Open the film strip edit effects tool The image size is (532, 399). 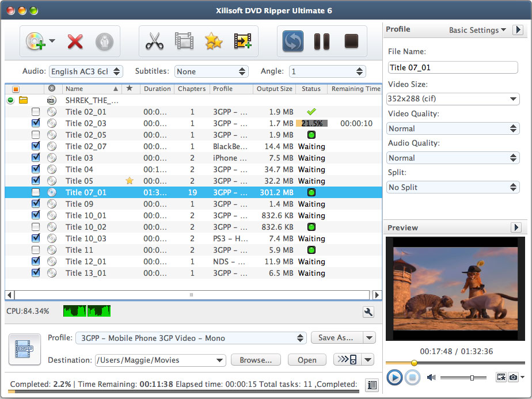coord(184,41)
